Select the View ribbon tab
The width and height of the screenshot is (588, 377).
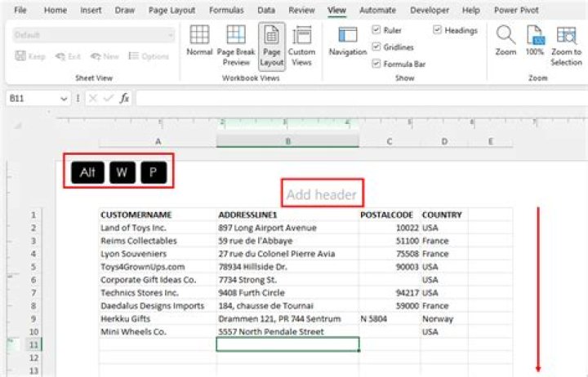point(336,10)
